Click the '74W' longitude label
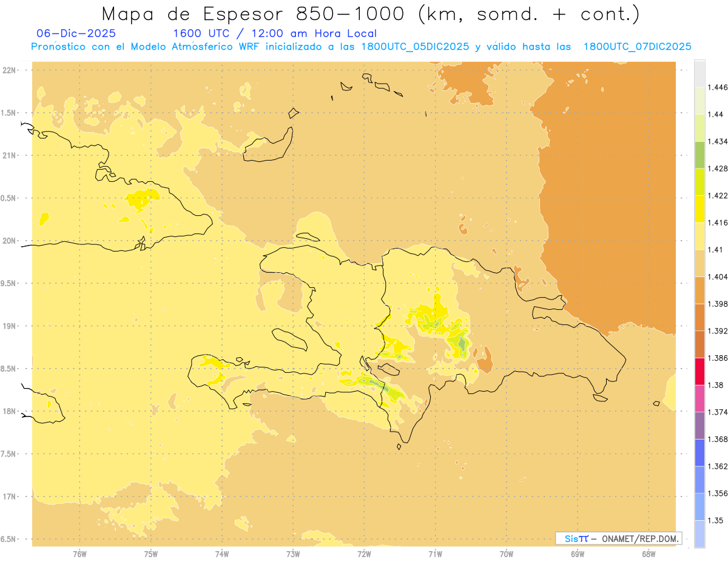The image size is (728, 562). pyautogui.click(x=222, y=554)
